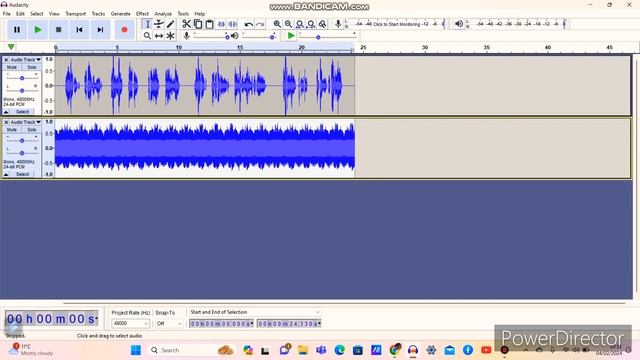Select the I-beam Selection tool
The height and width of the screenshot is (360, 640).
coord(147,24)
